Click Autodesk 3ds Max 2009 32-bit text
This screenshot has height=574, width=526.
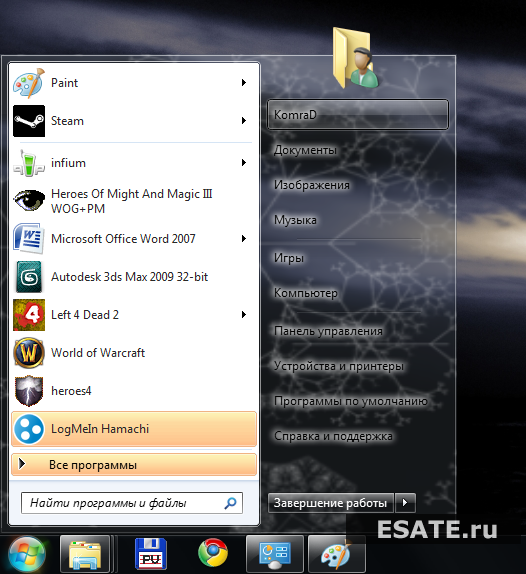(x=130, y=277)
